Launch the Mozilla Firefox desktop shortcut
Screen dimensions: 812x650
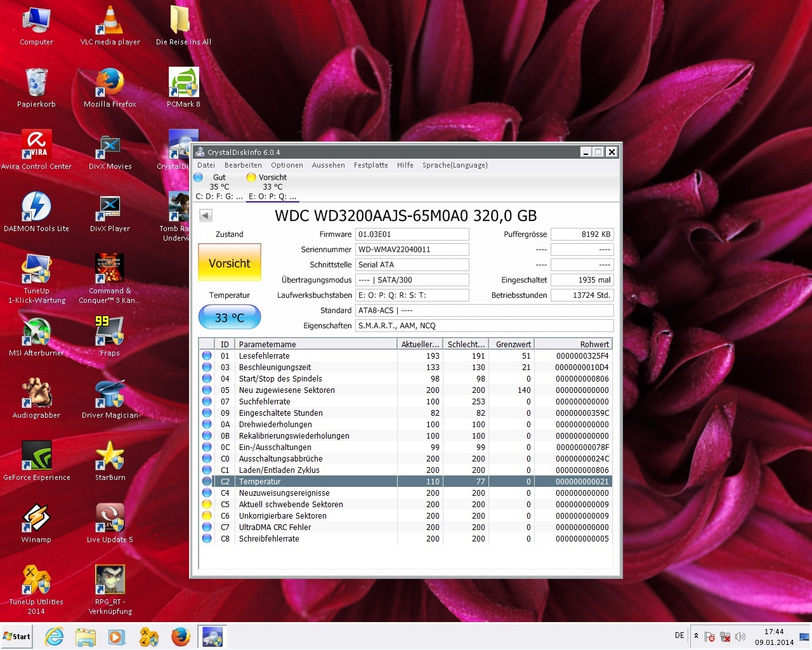click(110, 88)
